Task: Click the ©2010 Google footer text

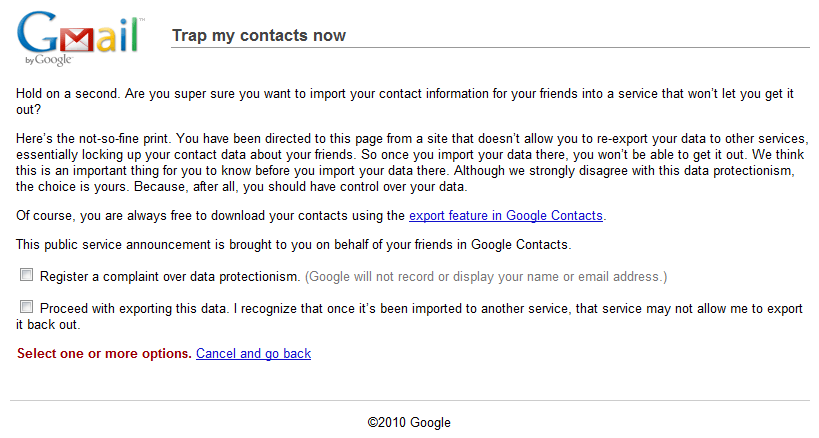Action: click(x=409, y=423)
